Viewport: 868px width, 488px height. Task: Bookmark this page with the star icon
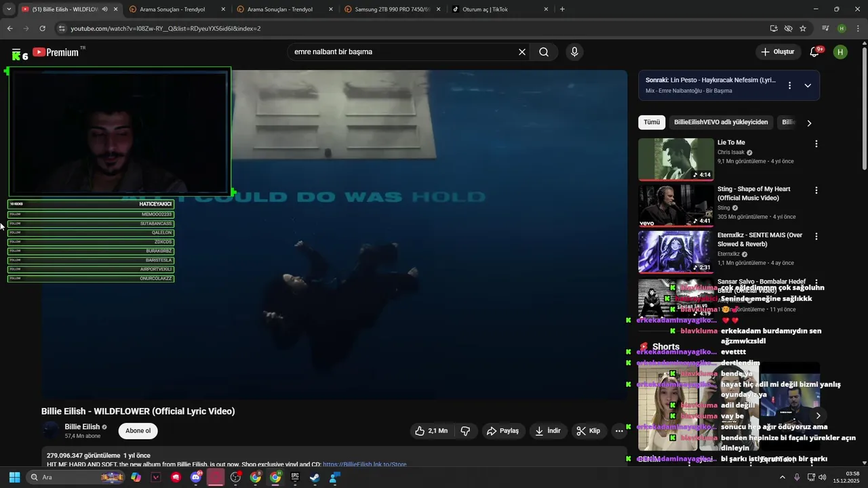(x=803, y=28)
